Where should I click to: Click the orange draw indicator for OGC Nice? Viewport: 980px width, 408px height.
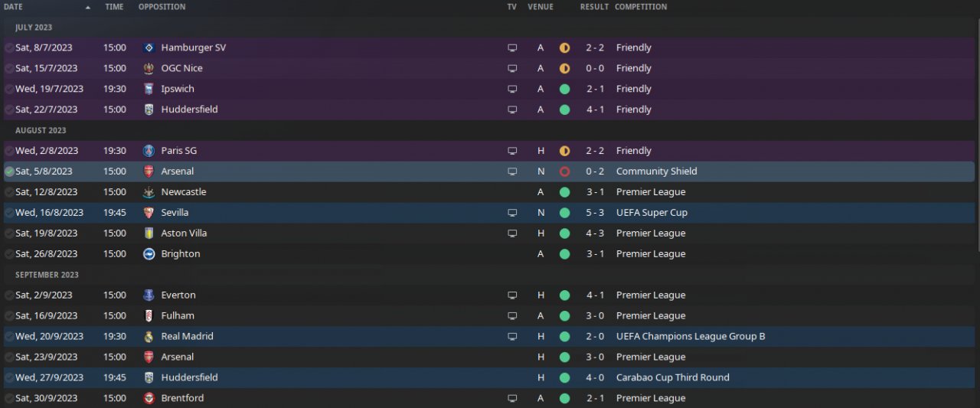point(564,68)
